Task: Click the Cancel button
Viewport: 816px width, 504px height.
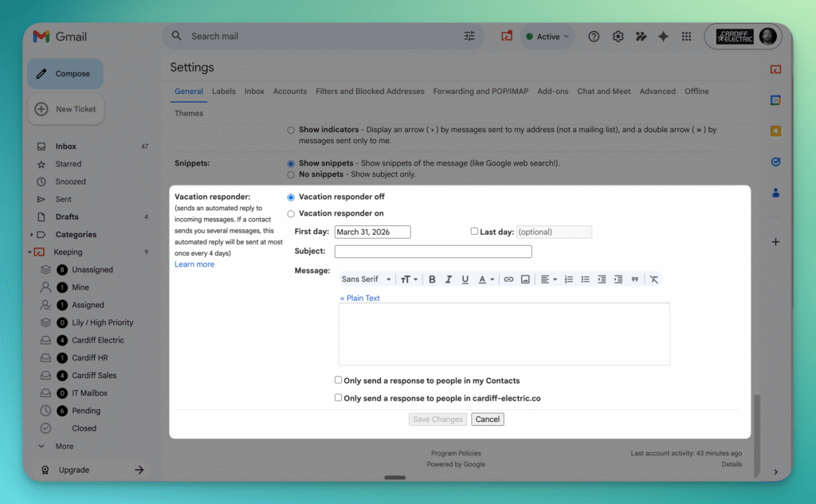Action: coord(488,420)
